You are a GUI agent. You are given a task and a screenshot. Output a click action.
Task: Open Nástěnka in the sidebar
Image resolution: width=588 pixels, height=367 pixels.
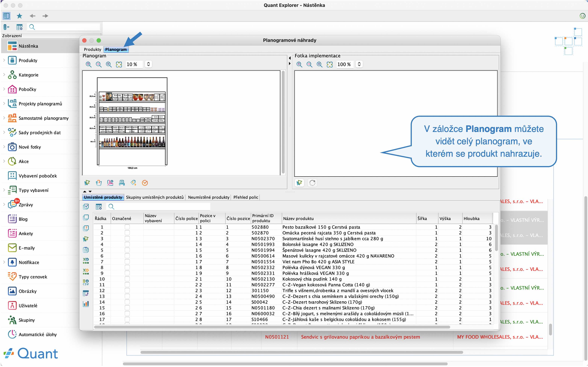click(40, 46)
